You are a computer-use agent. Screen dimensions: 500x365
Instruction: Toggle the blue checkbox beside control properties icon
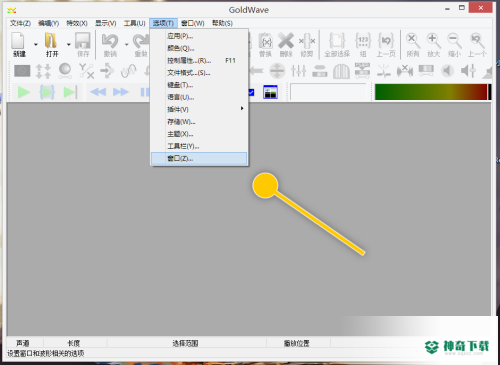[x=251, y=92]
